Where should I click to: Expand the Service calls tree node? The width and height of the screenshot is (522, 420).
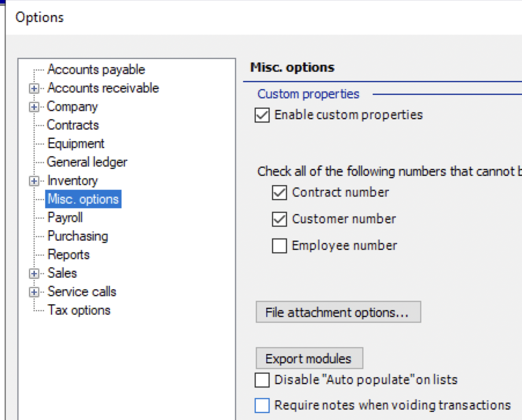[x=34, y=292]
